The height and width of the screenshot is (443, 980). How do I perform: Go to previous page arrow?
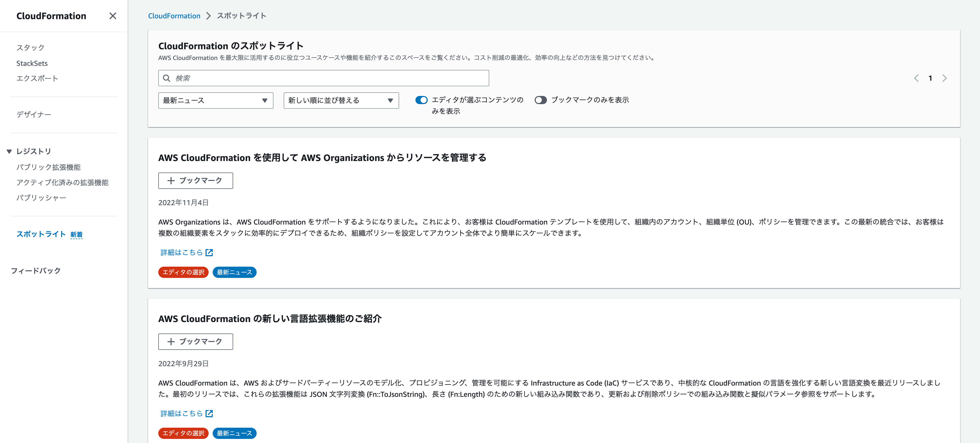coord(916,78)
